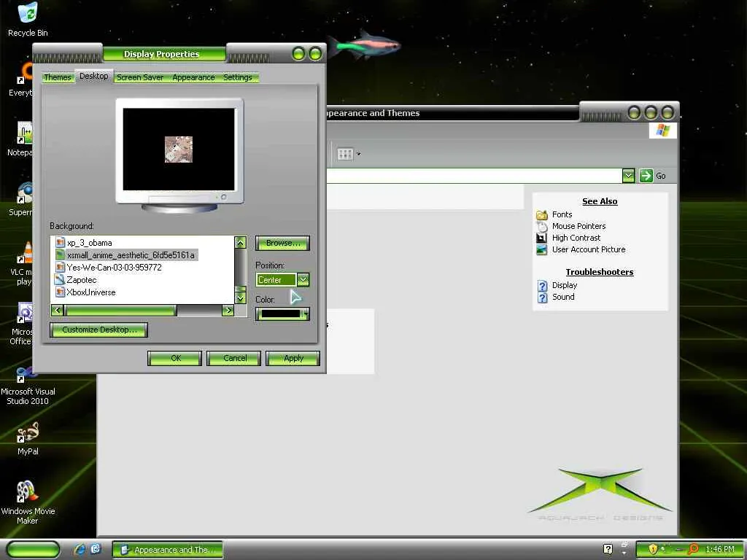The image size is (747, 560).
Task: Click the Sound troubleshooter link text
Action: click(x=563, y=297)
